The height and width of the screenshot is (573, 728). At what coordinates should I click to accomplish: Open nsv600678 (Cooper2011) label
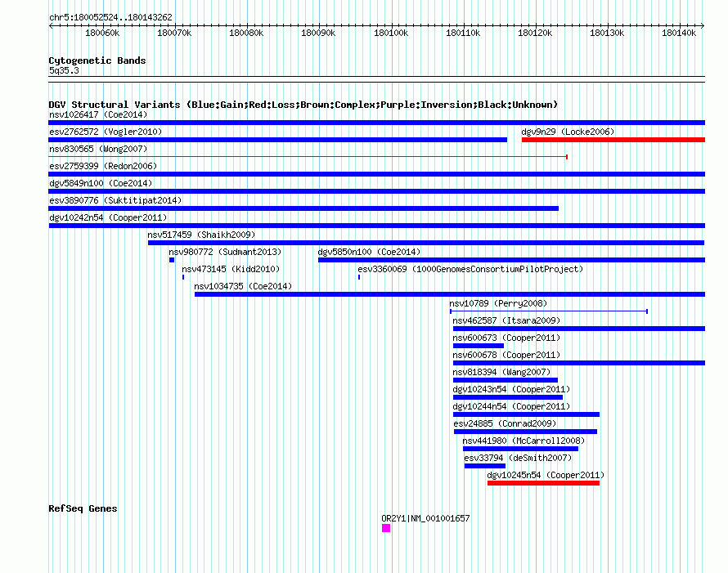(506, 355)
